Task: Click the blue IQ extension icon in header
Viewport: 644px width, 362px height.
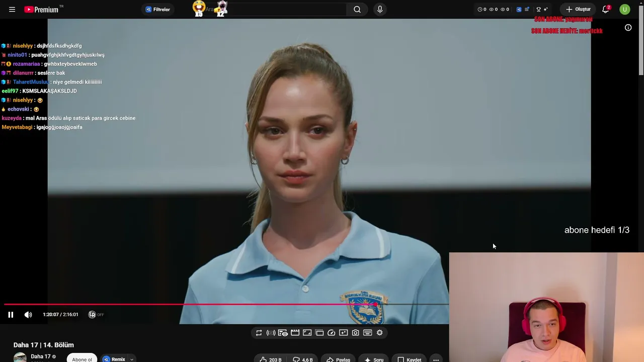Action: tap(519, 10)
